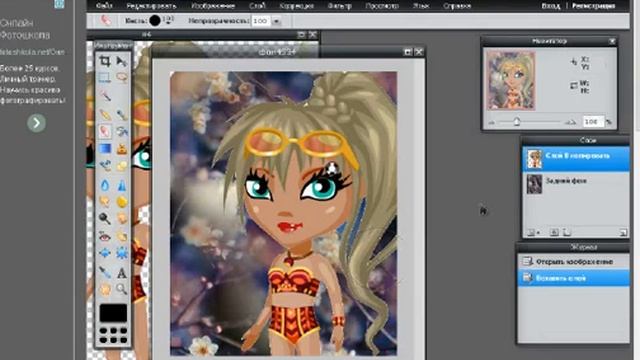Expand the opacity slider dropdown arrow
Image resolution: width=640 pixels, height=360 pixels.
point(276,21)
